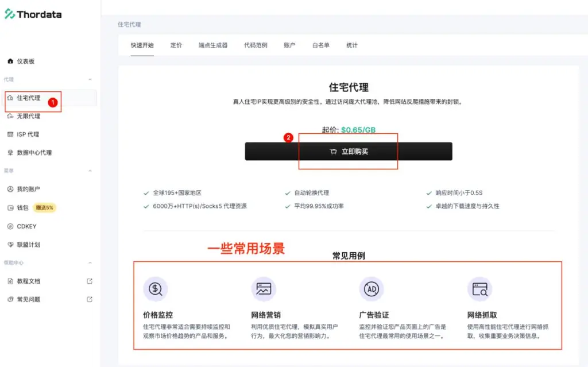The width and height of the screenshot is (588, 367).
Task: Click the 教程文档 document icon
Action: point(10,281)
